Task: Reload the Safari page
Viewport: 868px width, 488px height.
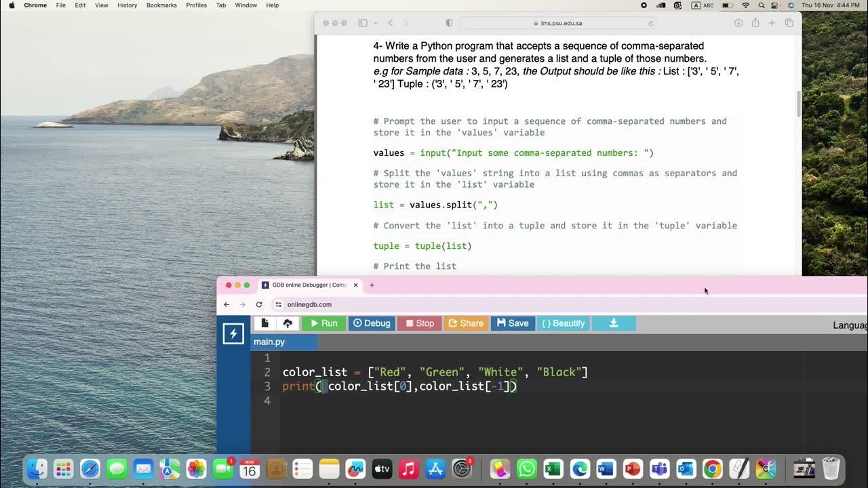Action: 651,23
